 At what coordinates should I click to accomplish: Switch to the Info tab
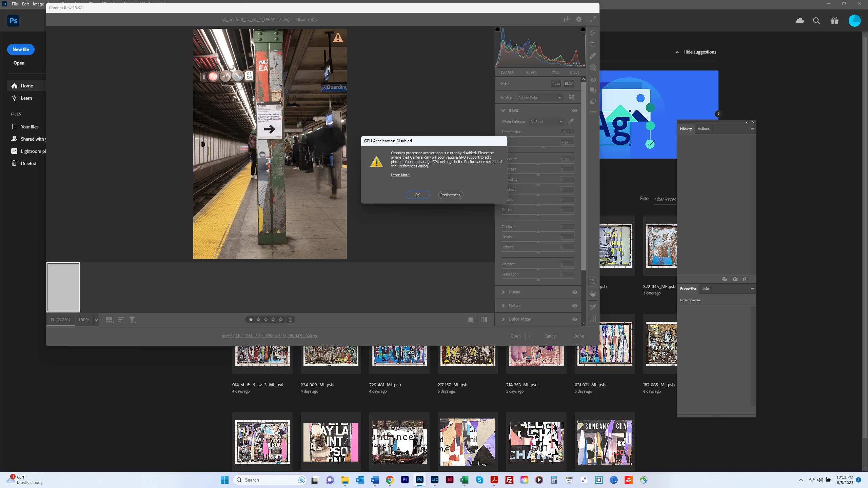pos(705,289)
